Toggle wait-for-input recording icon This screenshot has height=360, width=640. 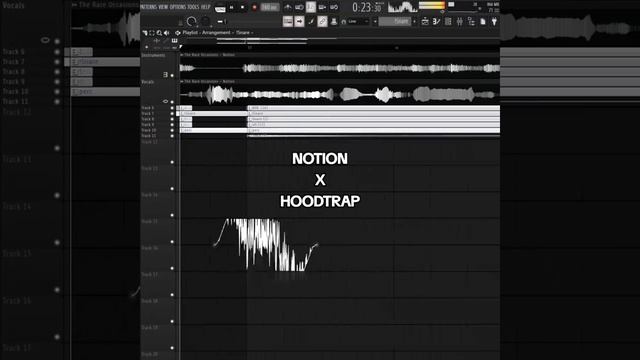[x=299, y=7]
